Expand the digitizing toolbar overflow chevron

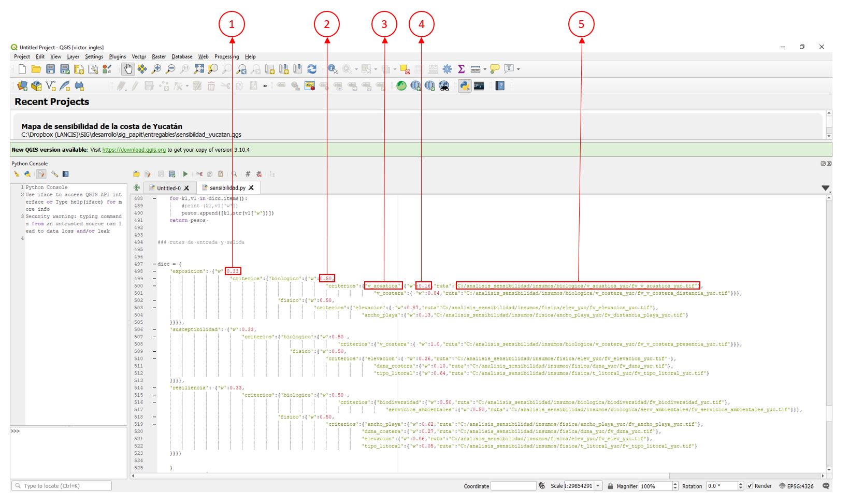click(265, 86)
